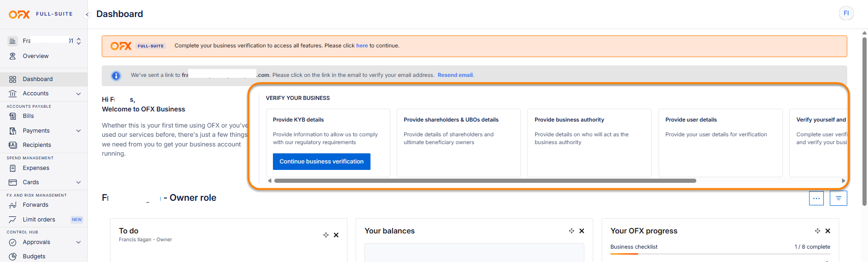Viewport: 868px width, 262px height.
Task: Expand the Payments chevron
Action: coord(78,131)
